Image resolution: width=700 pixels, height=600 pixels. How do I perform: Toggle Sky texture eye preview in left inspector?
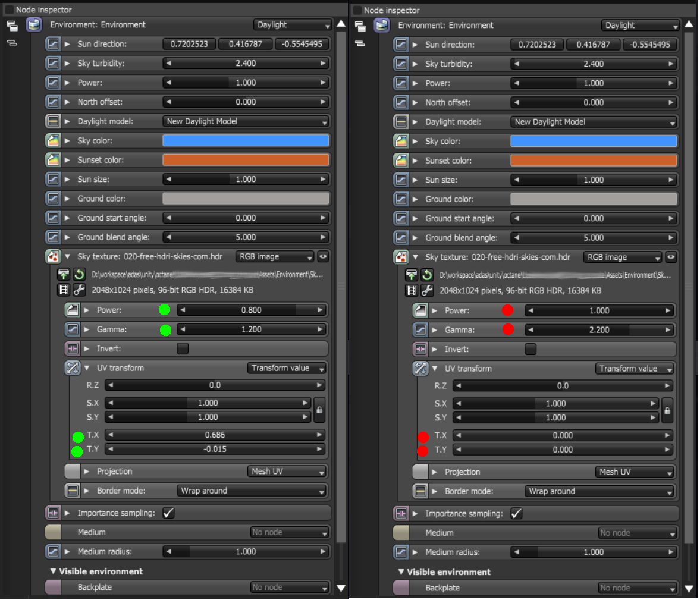323,256
